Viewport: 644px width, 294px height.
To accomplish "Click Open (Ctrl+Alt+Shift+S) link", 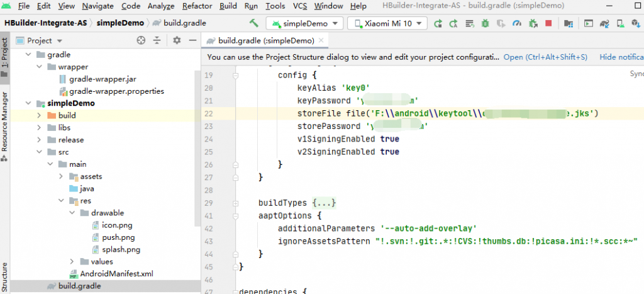I will click(x=545, y=57).
